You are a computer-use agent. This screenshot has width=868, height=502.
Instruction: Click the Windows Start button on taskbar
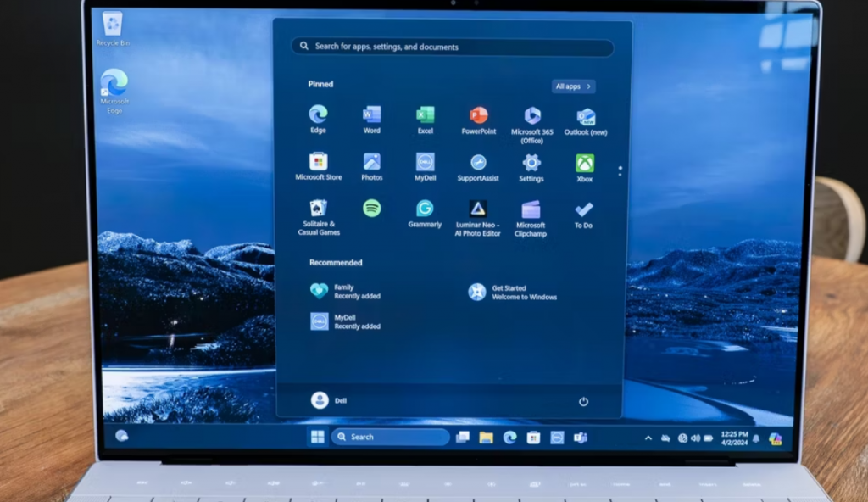(317, 437)
